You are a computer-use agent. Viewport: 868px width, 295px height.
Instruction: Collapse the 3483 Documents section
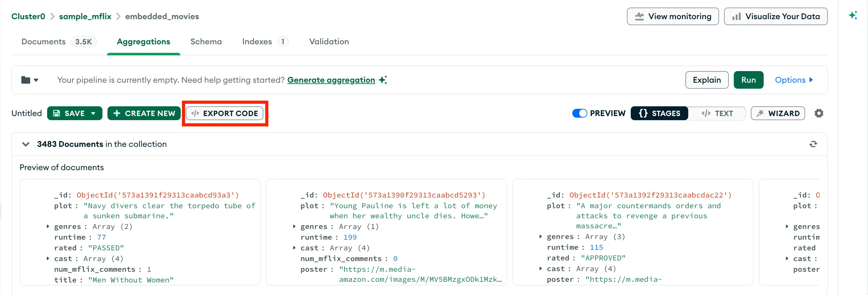[x=25, y=144]
